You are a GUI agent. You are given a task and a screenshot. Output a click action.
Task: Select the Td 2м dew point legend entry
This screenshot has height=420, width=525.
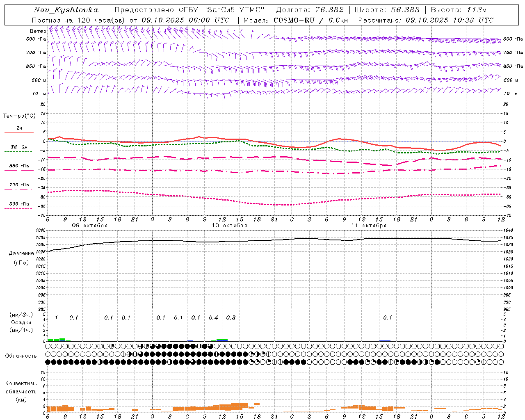19,147
